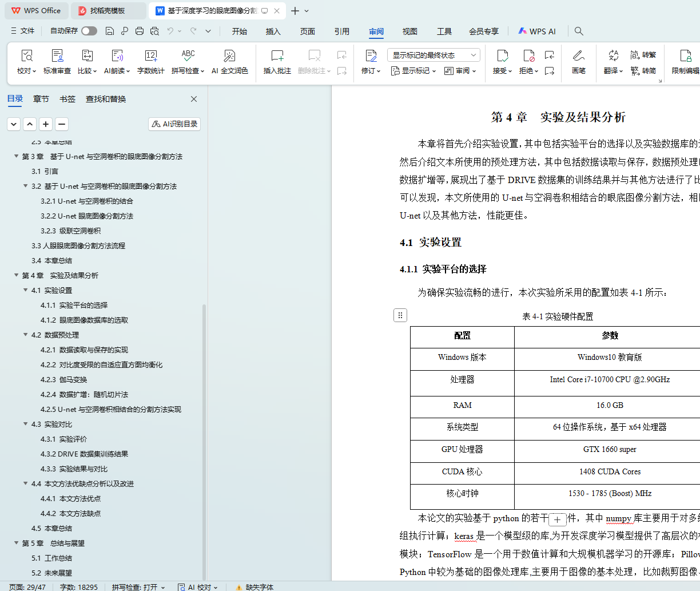Image resolution: width=700 pixels, height=591 pixels.
Task: Close the navigation sidebar panel
Action: [194, 99]
